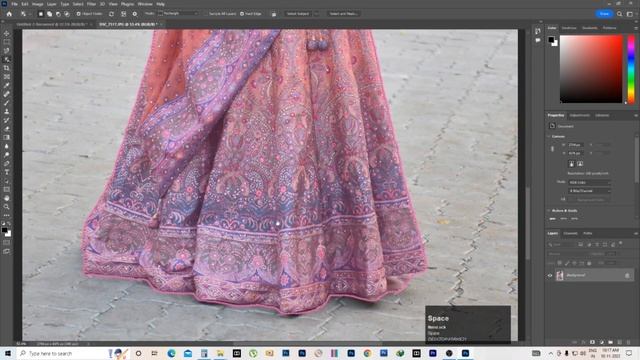Open the Select Subject dropdown arrow
This screenshot has height=360, width=640.
(316, 14)
